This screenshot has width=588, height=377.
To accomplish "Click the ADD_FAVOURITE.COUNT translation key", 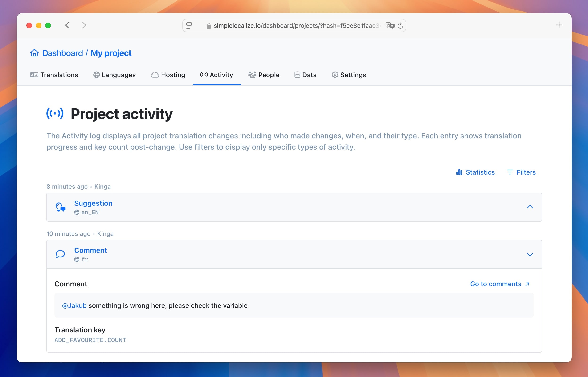I will 90,340.
